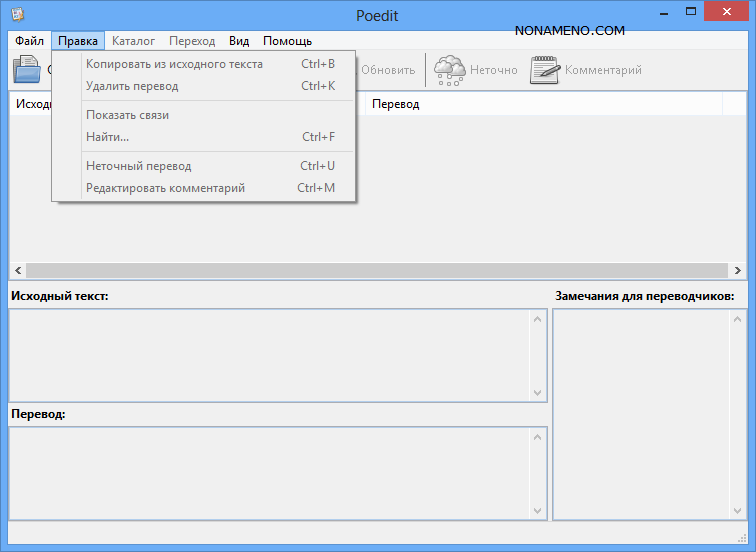The image size is (756, 552).
Task: Select Показать связи menu item
Action: click(127, 115)
